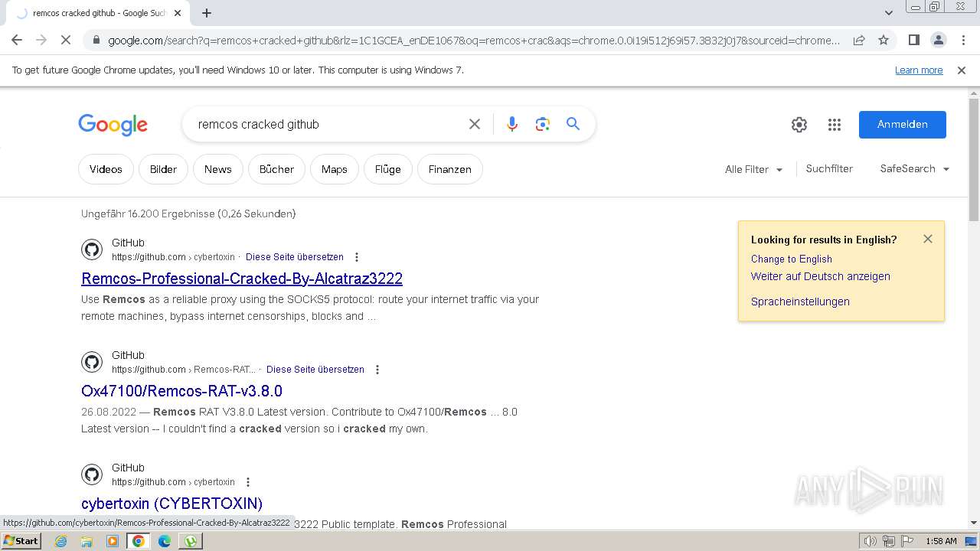980x551 pixels.
Task: Expand the SafeSearch dropdown
Action: click(x=915, y=169)
